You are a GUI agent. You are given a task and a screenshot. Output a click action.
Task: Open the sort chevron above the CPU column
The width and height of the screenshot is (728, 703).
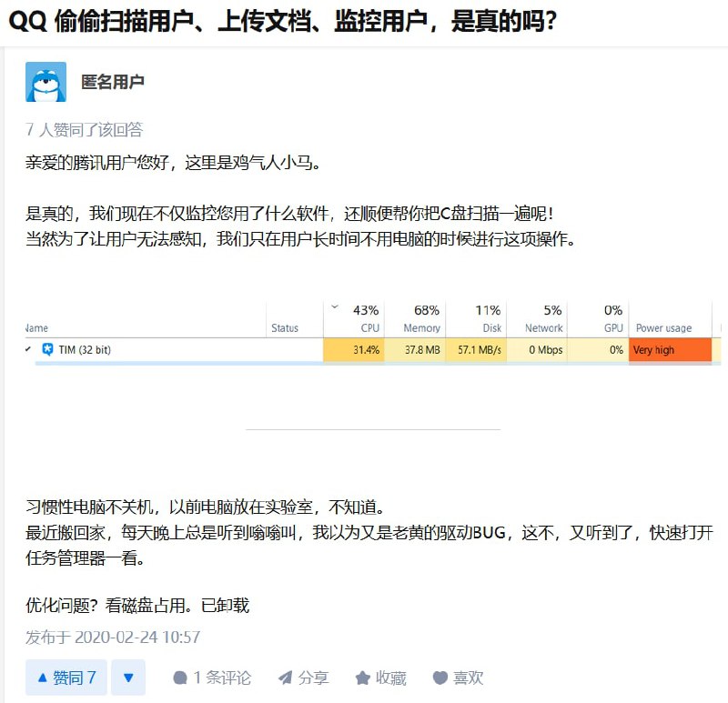point(334,308)
